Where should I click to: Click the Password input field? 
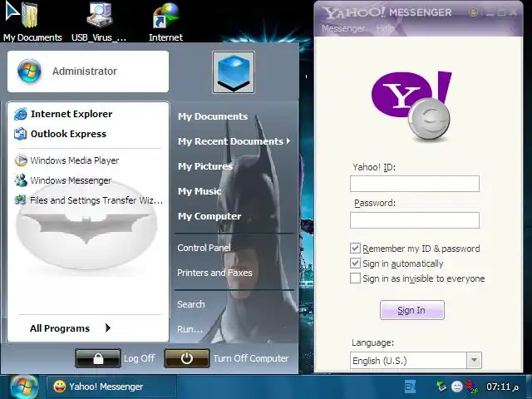pyautogui.click(x=415, y=220)
